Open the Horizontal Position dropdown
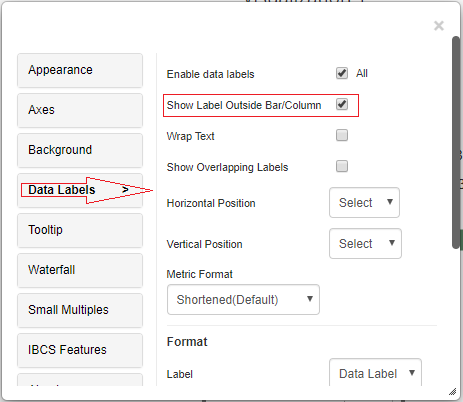463x402 pixels. click(364, 202)
